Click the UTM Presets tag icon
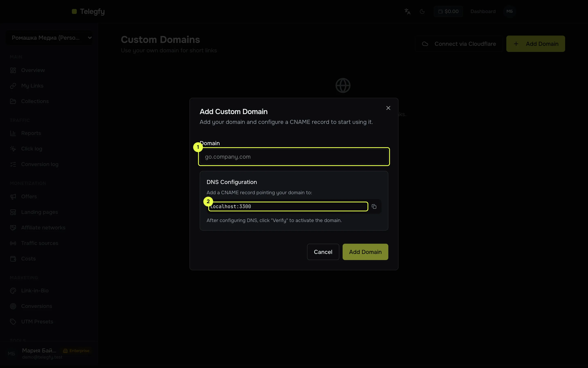Viewport: 588px width, 368px height. [13, 322]
